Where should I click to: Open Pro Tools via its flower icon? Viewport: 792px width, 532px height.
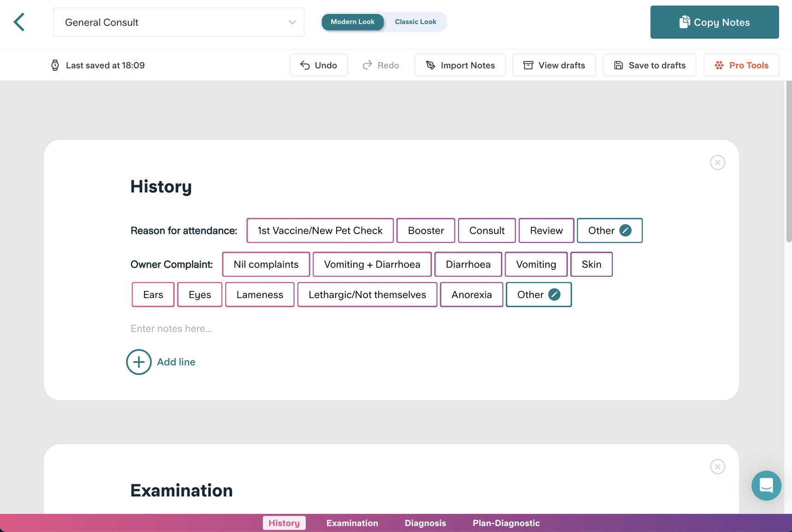(719, 65)
